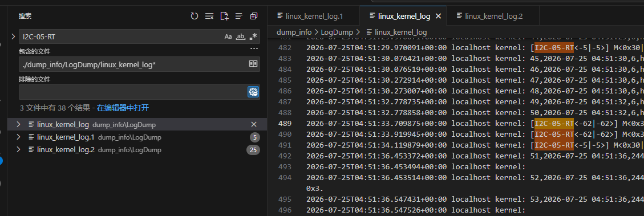The height and width of the screenshot is (216, 644).
Task: Toggle search only in open editors
Action: click(x=253, y=64)
